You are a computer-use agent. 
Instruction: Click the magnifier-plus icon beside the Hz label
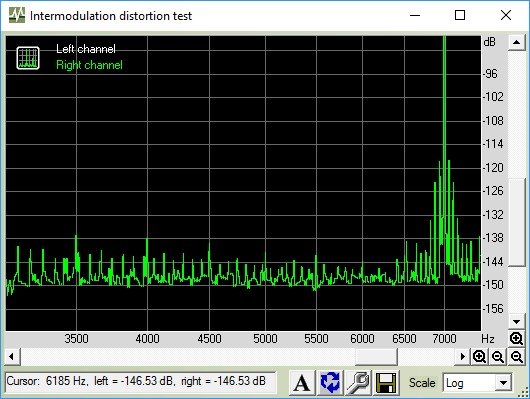[x=516, y=338]
